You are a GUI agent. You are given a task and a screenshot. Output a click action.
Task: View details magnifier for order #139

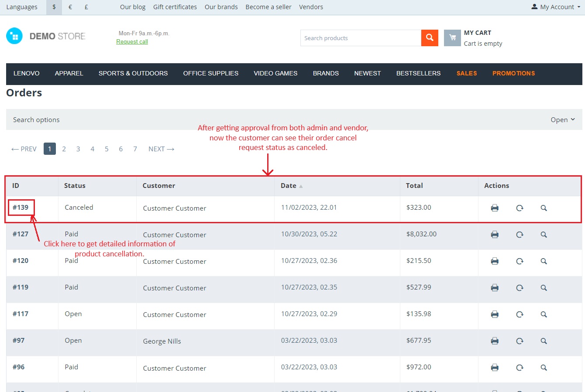pyautogui.click(x=544, y=208)
